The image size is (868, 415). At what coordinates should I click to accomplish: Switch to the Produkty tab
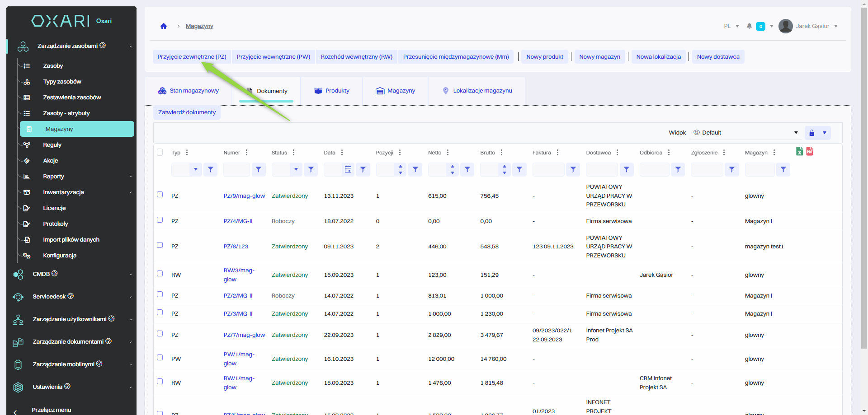tap(332, 91)
